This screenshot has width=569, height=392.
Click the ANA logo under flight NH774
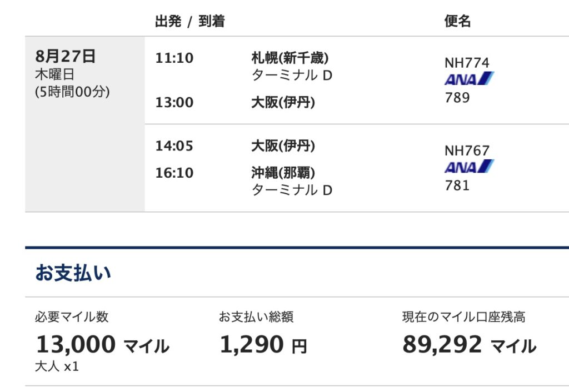(x=468, y=79)
